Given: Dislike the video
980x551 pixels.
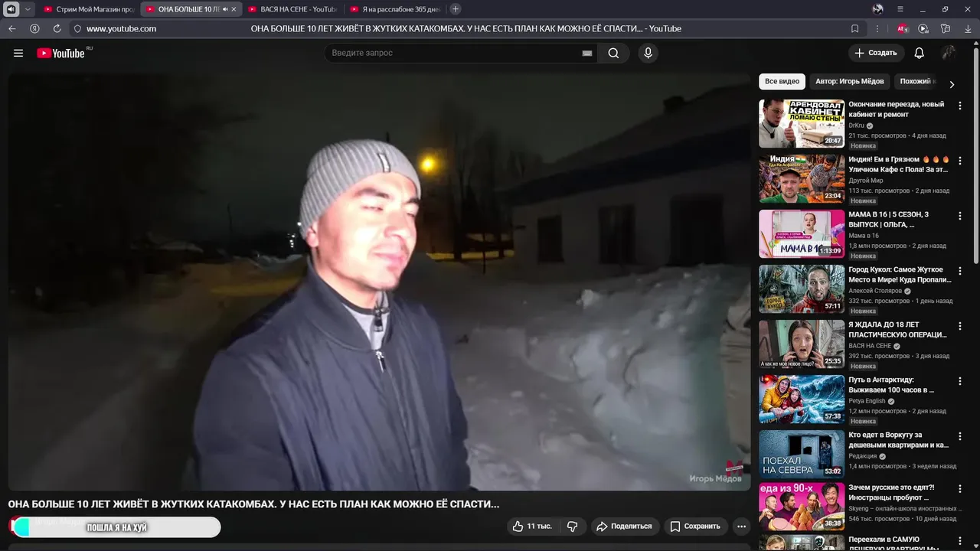Looking at the screenshot, I should (572, 527).
